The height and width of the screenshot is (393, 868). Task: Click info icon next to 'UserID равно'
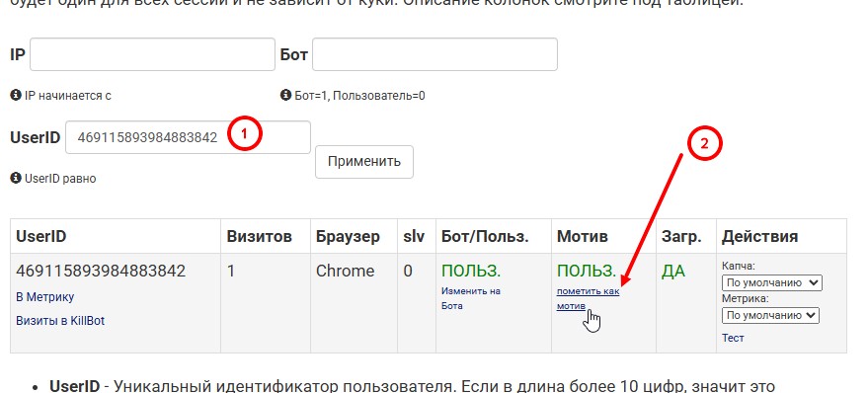click(x=16, y=179)
